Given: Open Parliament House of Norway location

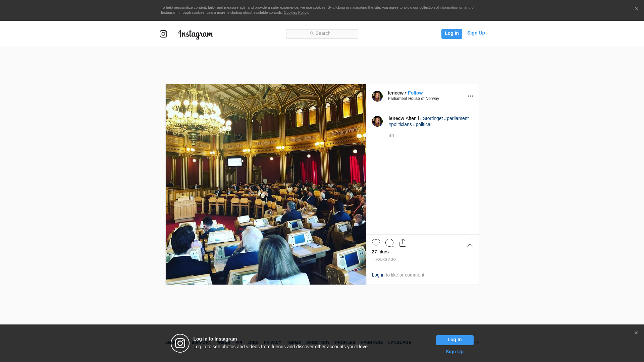Looking at the screenshot, I should click(x=413, y=99).
